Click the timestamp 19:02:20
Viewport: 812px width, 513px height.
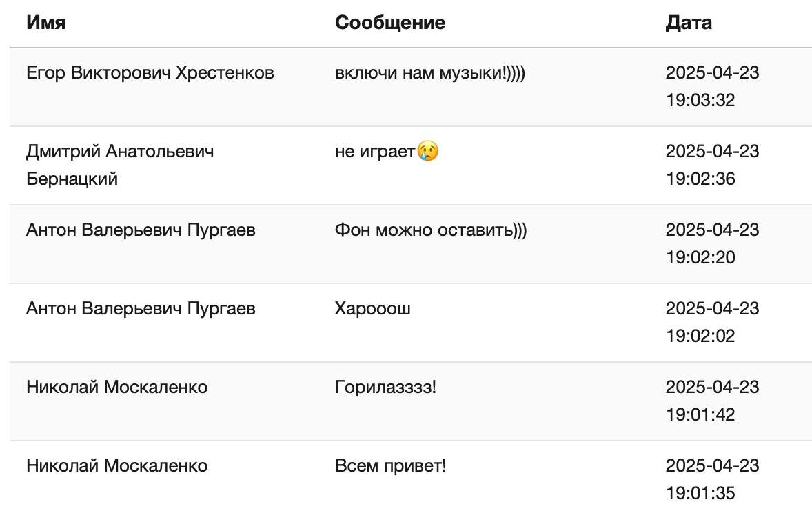(x=700, y=258)
